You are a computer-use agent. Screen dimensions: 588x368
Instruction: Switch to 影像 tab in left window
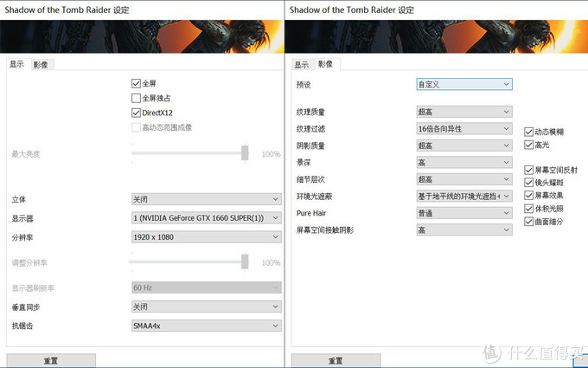(x=42, y=65)
